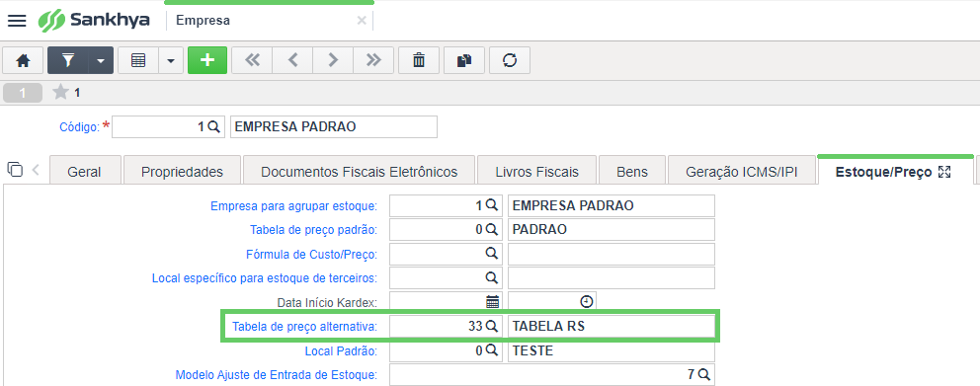Click the Código input field
Viewport: 980px width, 386px height.
point(168,126)
